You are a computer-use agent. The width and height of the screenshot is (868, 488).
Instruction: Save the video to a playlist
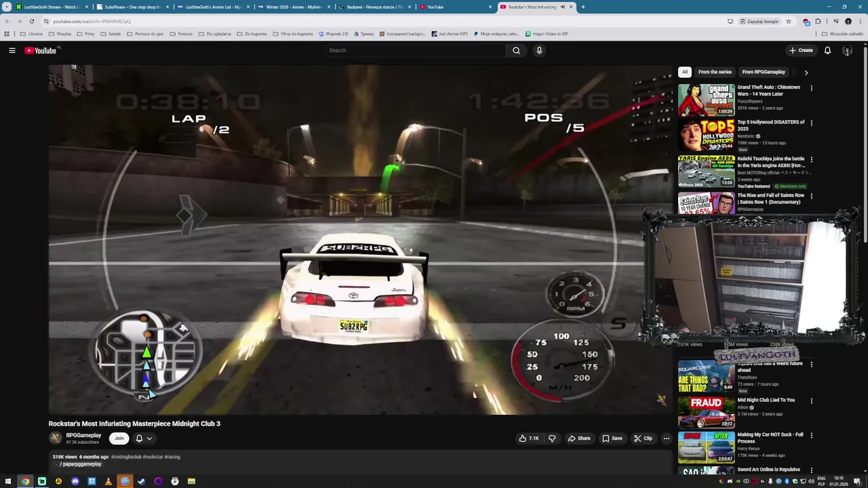612,439
